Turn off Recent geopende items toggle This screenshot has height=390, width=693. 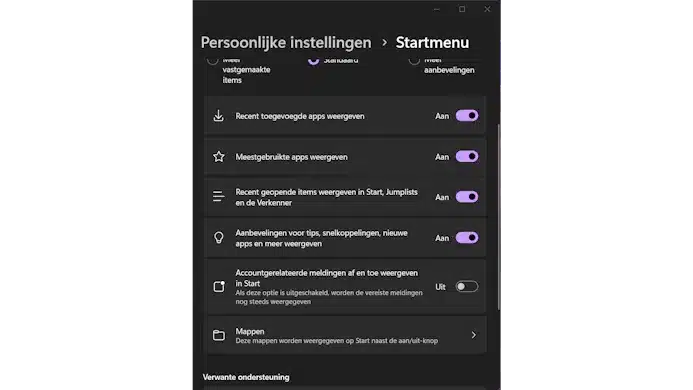point(467,197)
